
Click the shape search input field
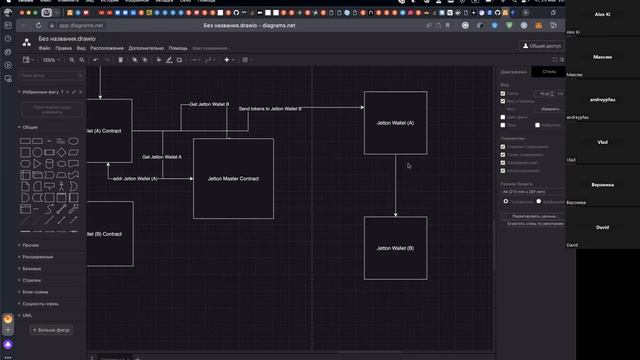click(x=51, y=76)
